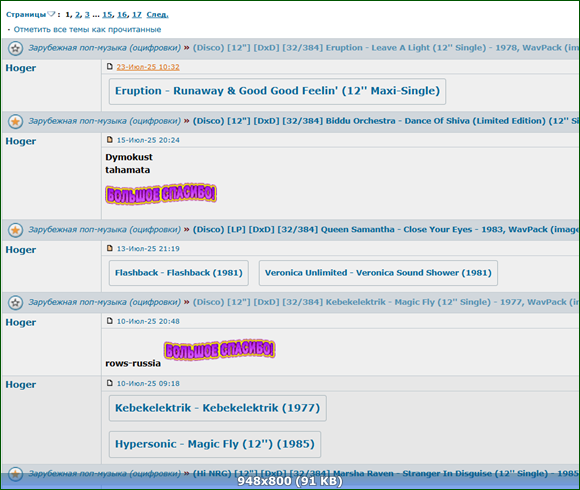
Task: Open Queen Samantha - Close Your Eyes topic
Action: (386, 230)
